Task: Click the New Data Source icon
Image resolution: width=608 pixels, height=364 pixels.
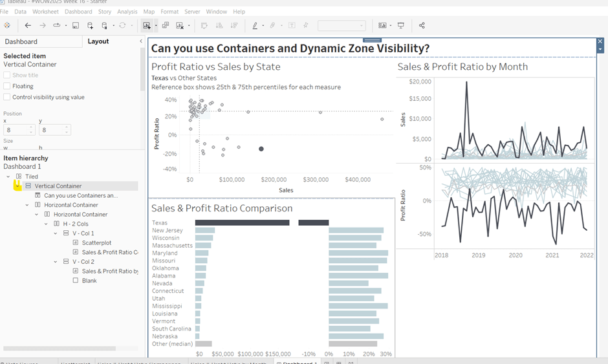Action: [x=90, y=25]
